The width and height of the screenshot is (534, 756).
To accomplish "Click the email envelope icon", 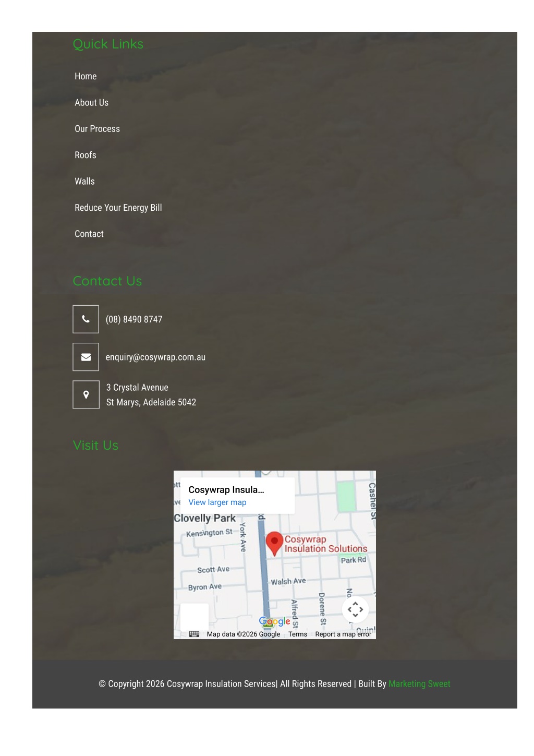I will (86, 357).
